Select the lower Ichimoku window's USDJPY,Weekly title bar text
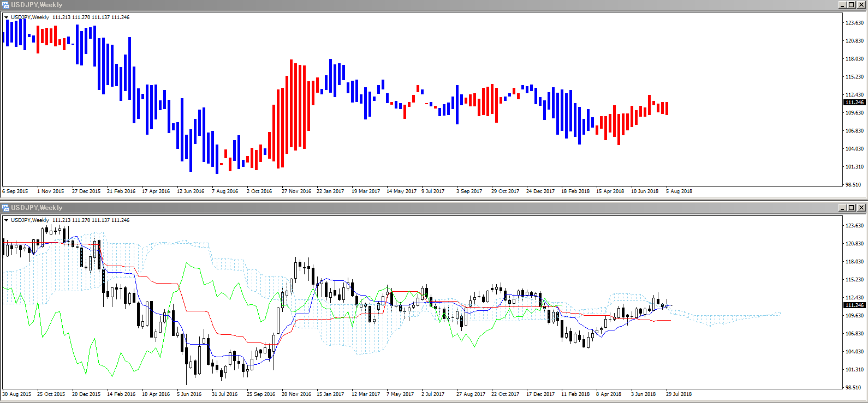Viewport: 868px width, 403px height. (x=37, y=208)
